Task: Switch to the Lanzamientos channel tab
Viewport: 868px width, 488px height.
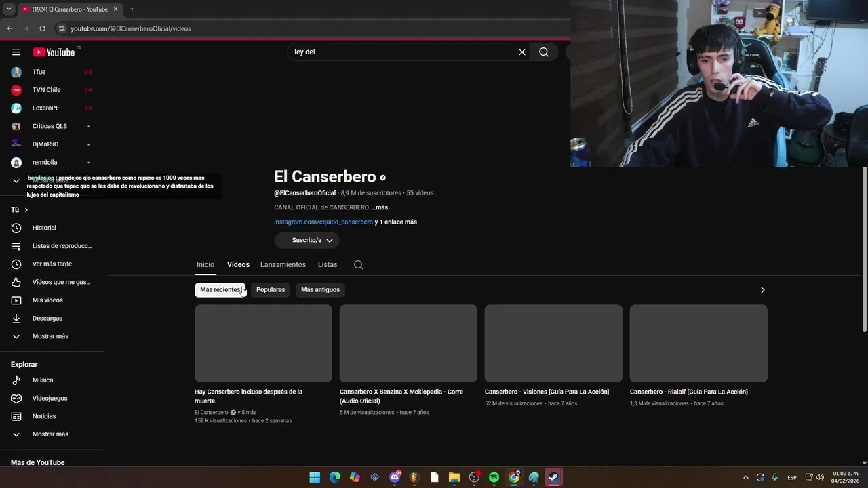Action: point(283,264)
